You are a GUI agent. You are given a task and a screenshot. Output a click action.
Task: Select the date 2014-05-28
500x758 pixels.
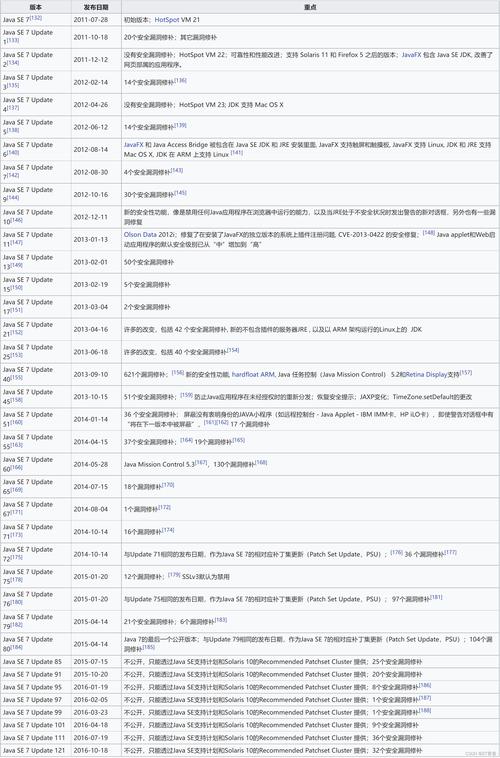90,465
